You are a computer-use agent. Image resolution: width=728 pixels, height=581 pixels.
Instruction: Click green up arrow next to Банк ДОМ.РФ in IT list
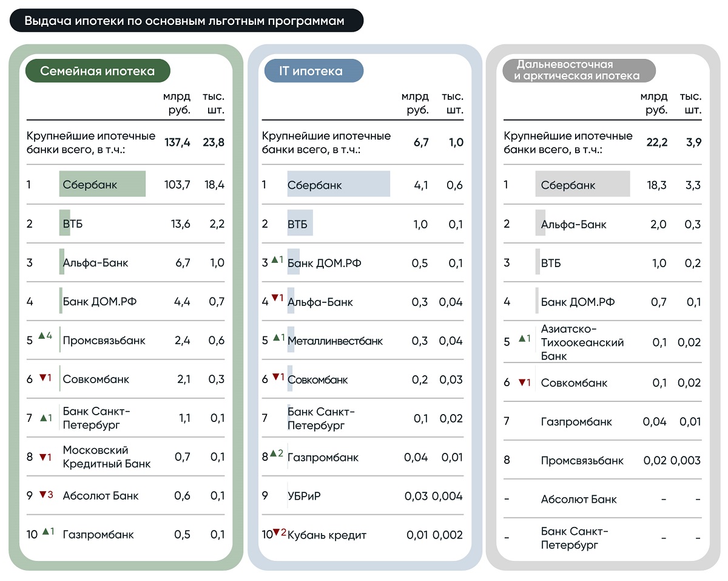[274, 260]
